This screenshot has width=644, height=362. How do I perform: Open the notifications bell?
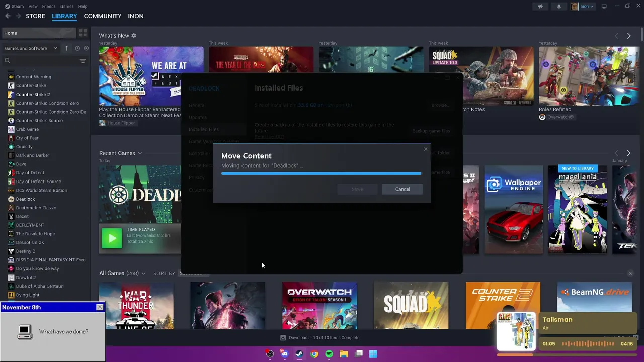(x=559, y=6)
